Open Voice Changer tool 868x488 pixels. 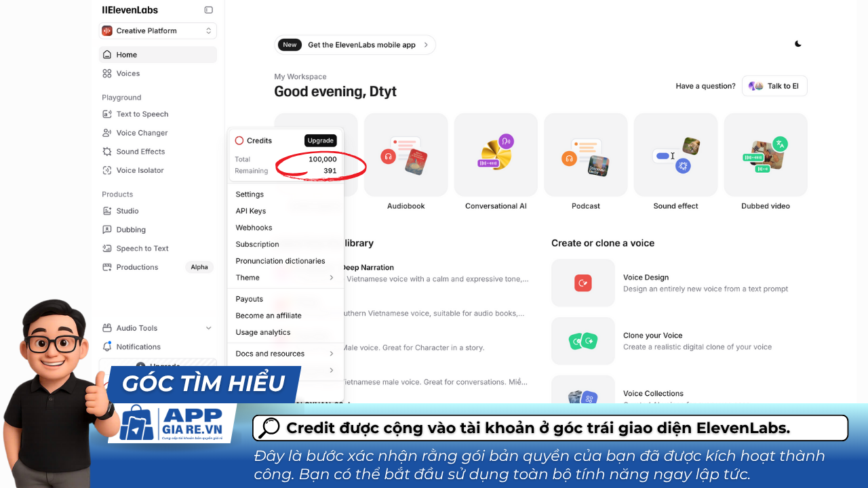pyautogui.click(x=157, y=133)
